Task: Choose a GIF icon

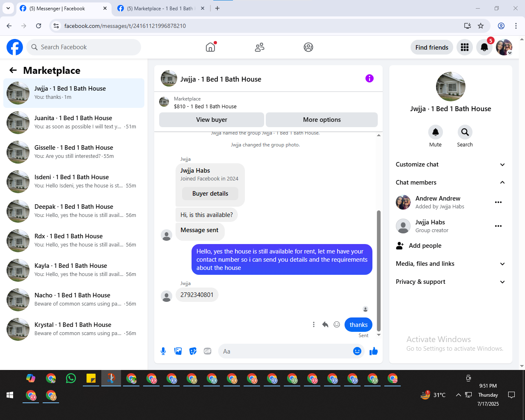Action: (x=208, y=351)
